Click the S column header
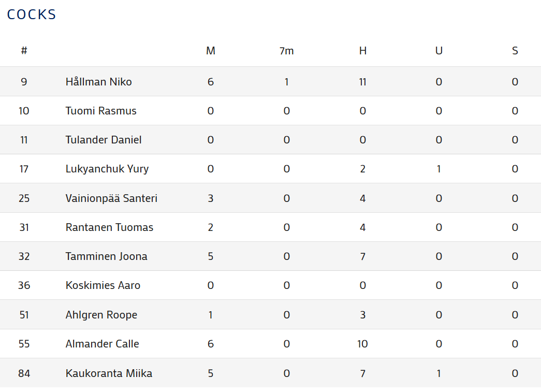 click(x=515, y=51)
